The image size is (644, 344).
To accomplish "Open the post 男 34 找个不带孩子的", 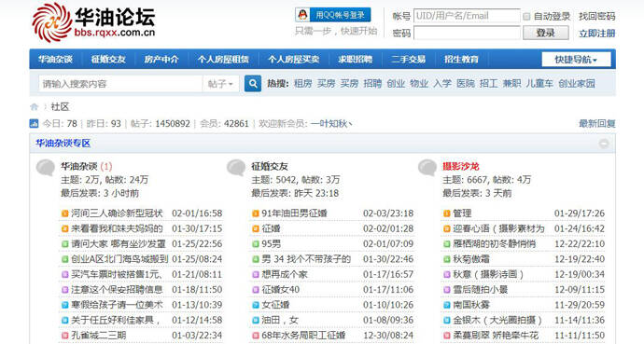I will click(306, 259).
